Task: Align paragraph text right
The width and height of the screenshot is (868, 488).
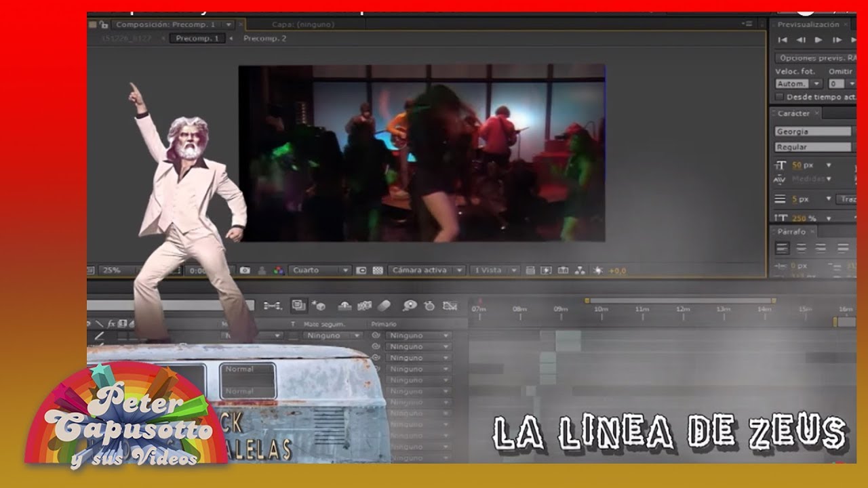Action: (x=821, y=248)
